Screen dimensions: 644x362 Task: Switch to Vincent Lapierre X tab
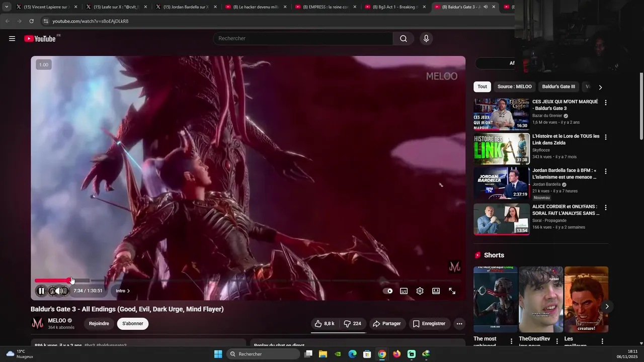45,7
